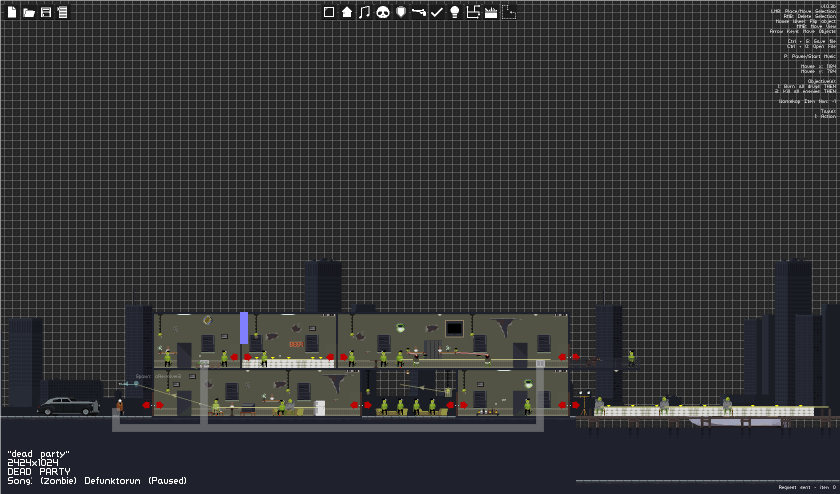Open a level with the folder icon

(x=29, y=12)
